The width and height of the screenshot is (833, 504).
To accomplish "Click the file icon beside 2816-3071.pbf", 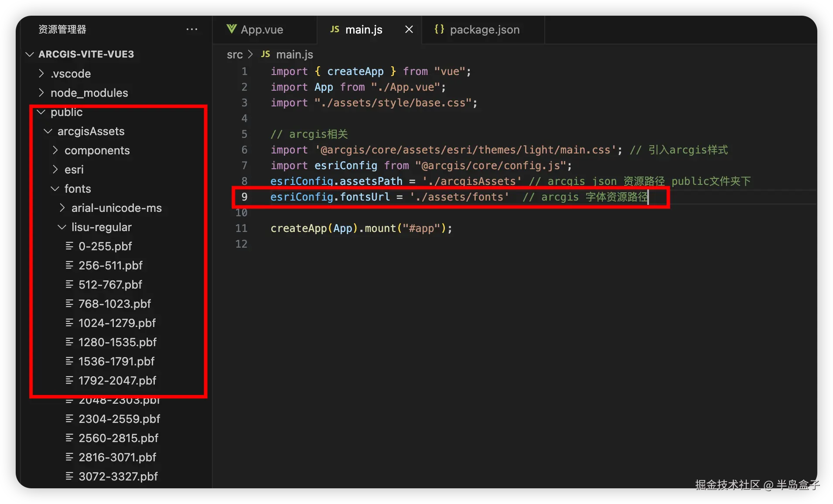I will [x=69, y=457].
